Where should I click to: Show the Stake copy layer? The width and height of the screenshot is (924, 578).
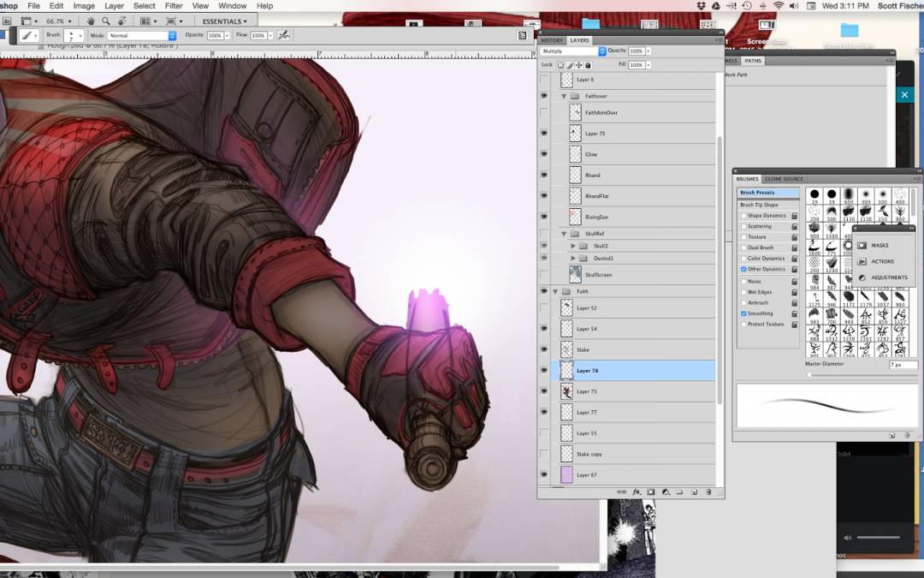pos(544,454)
